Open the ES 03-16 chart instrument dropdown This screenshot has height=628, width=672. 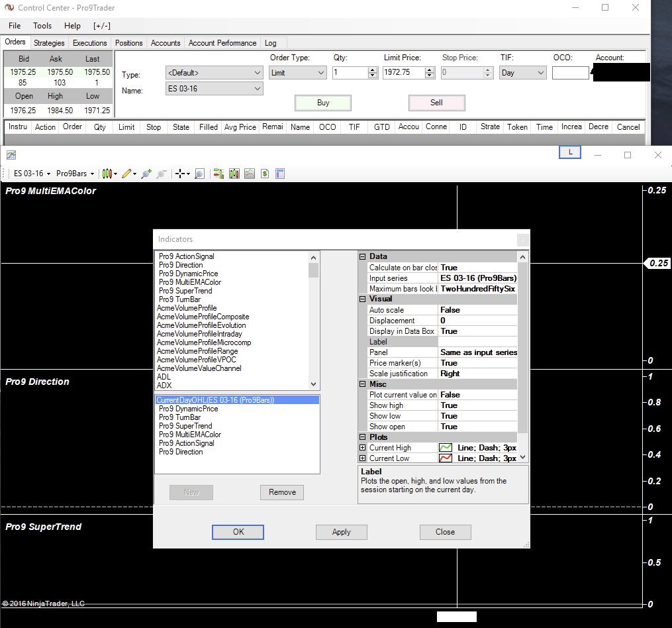click(32, 174)
